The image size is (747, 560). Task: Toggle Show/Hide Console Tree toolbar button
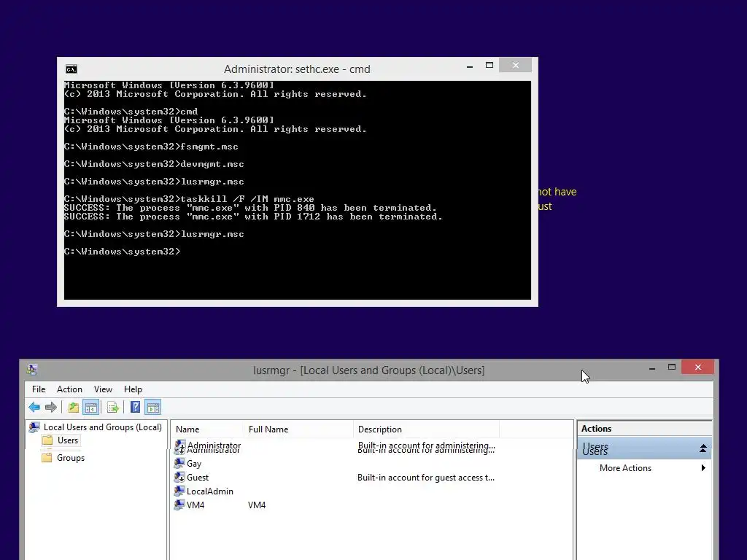coord(90,407)
